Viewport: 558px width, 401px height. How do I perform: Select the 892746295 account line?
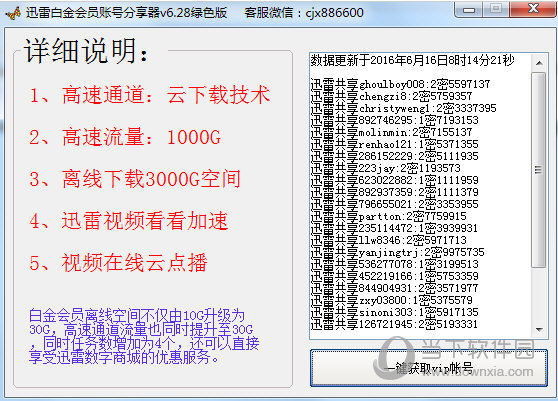394,120
